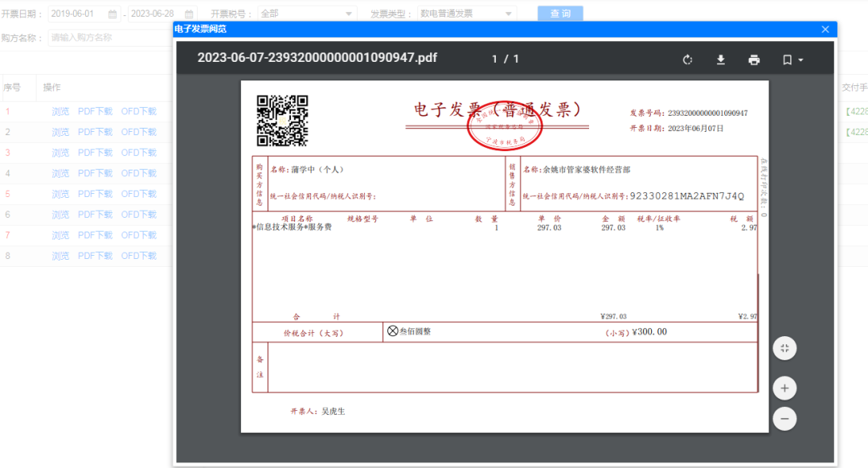Click the 查询 search button
Image resolution: width=868 pixels, height=468 pixels.
point(560,14)
